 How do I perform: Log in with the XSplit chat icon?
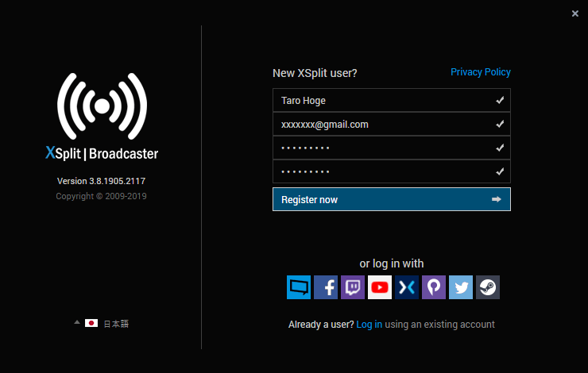pos(299,287)
